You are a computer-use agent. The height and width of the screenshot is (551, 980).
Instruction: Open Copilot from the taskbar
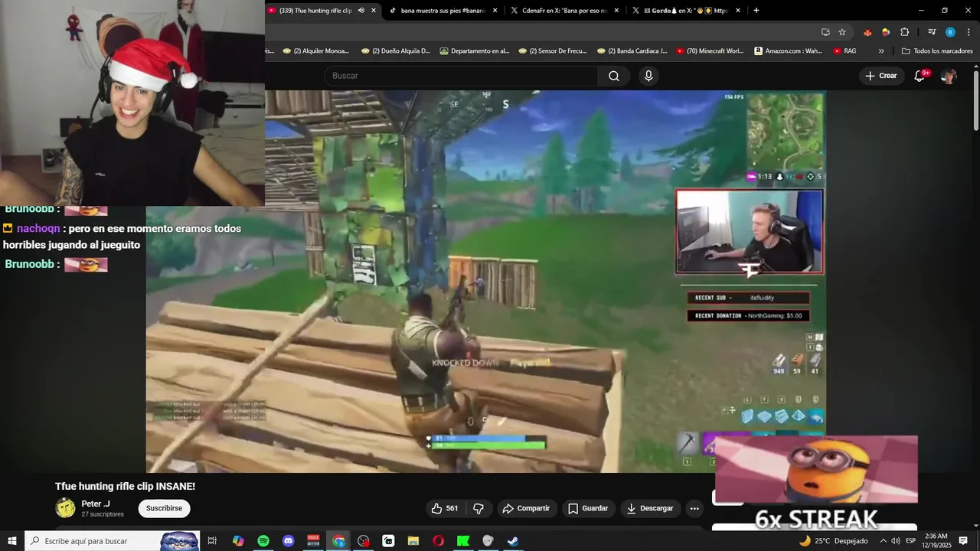coord(238,541)
